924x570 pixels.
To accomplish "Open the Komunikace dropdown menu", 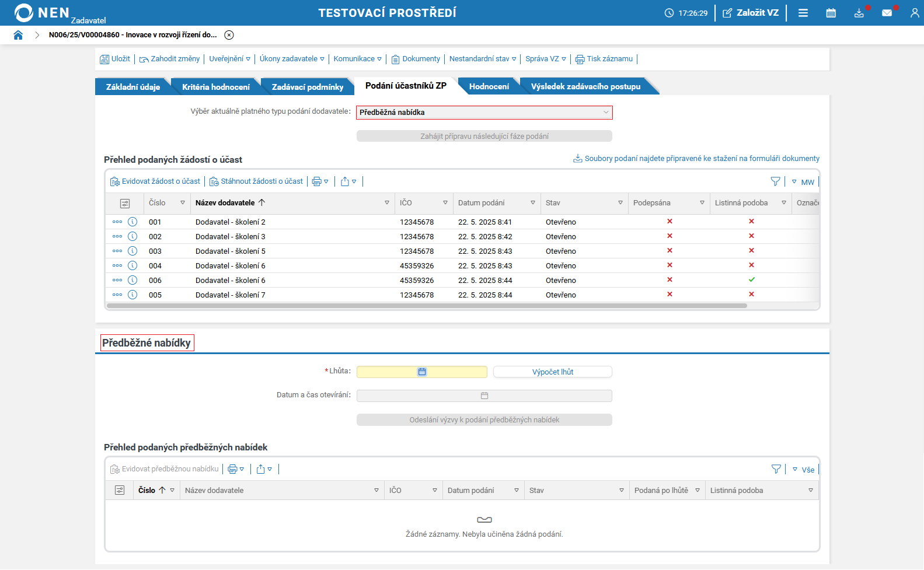I will (357, 59).
